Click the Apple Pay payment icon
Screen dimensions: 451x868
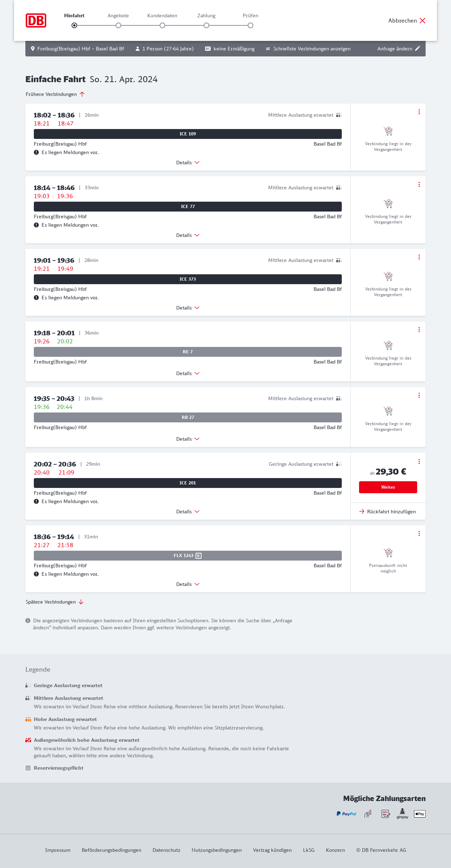click(420, 814)
